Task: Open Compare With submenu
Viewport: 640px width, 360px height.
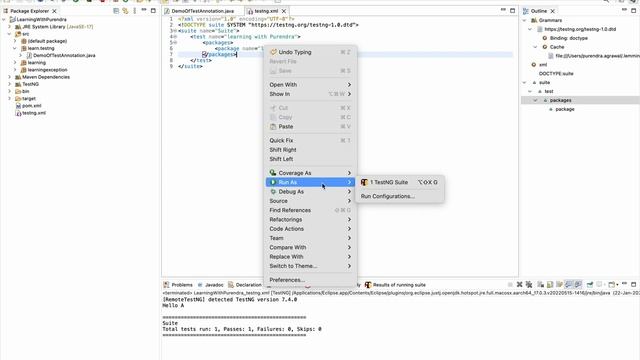Action: pyautogui.click(x=310, y=247)
